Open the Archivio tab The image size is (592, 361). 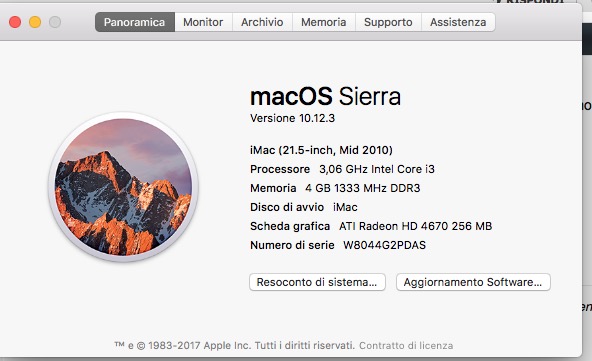click(262, 22)
